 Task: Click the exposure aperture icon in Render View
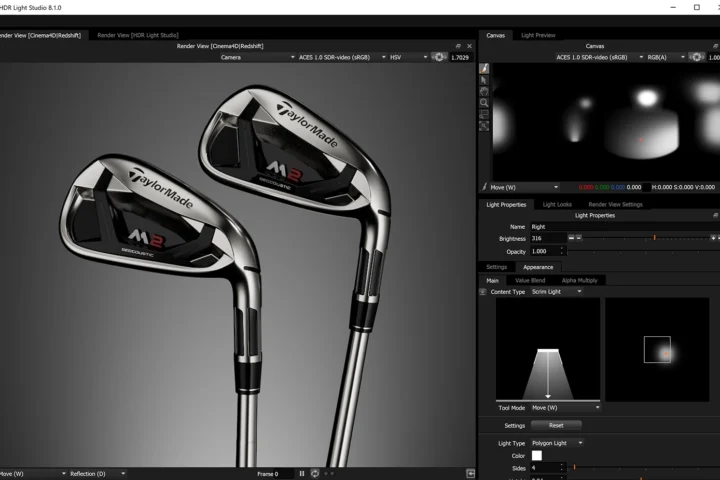point(439,57)
